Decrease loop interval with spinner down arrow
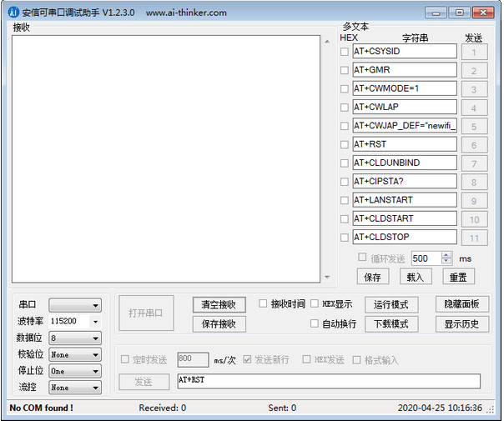The image size is (504, 421). pyautogui.click(x=446, y=261)
